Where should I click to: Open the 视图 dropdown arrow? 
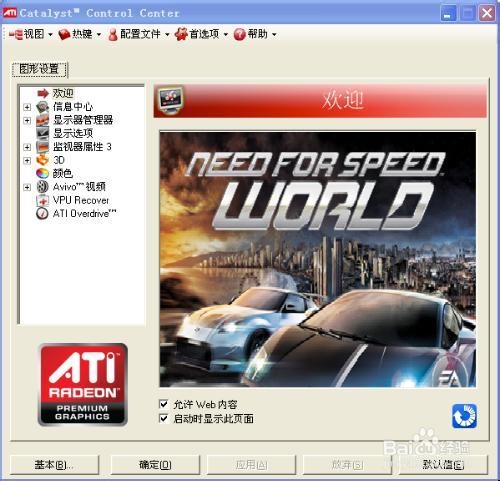pos(50,34)
